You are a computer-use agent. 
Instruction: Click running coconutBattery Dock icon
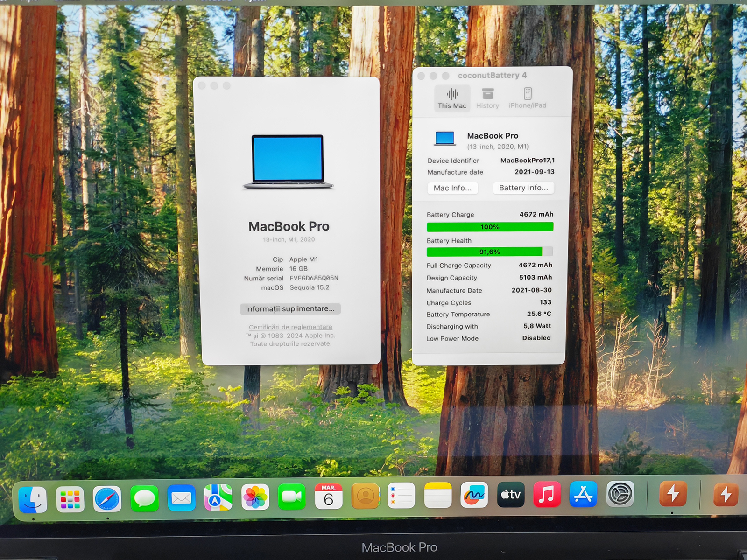[x=673, y=494]
